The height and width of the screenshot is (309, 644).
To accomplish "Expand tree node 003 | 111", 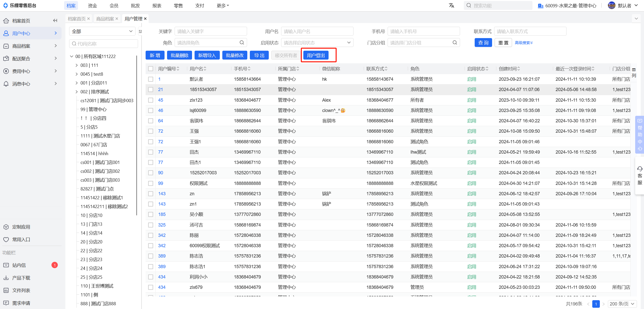I will [x=76, y=65].
